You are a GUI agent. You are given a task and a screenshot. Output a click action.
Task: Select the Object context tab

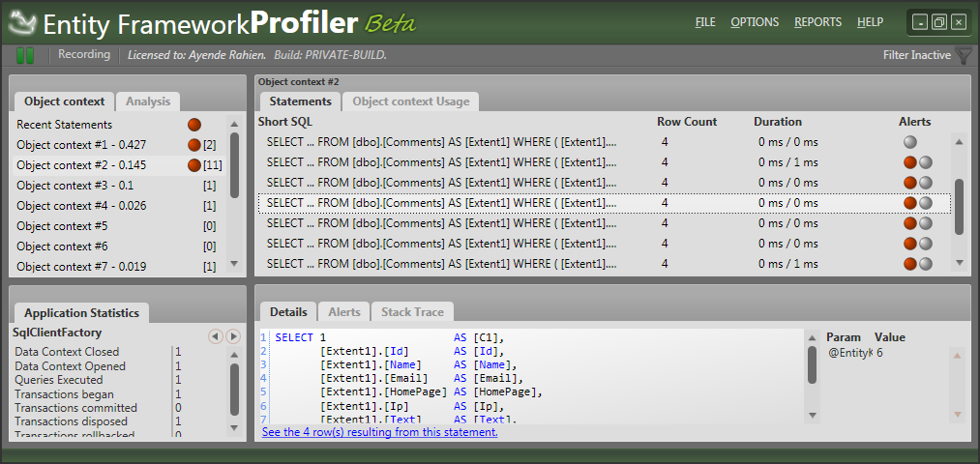(x=65, y=101)
